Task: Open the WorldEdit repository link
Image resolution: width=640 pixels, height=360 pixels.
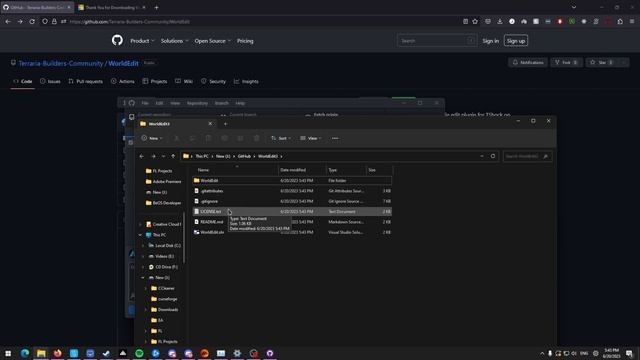Action: click(123, 63)
